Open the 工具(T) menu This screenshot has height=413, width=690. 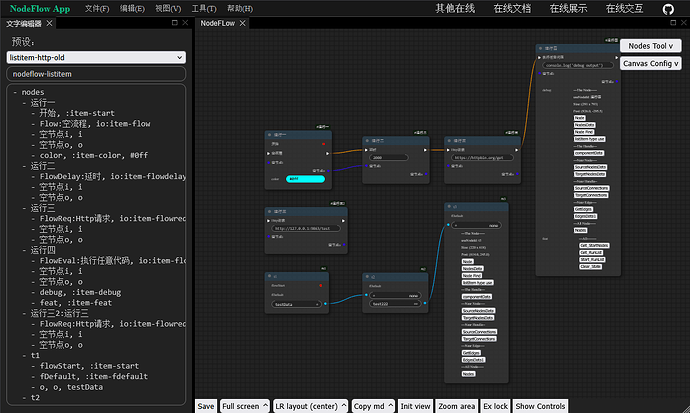pyautogui.click(x=204, y=9)
